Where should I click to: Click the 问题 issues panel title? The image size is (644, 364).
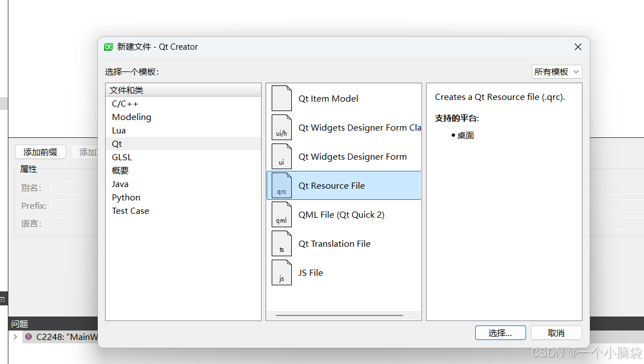tap(20, 324)
